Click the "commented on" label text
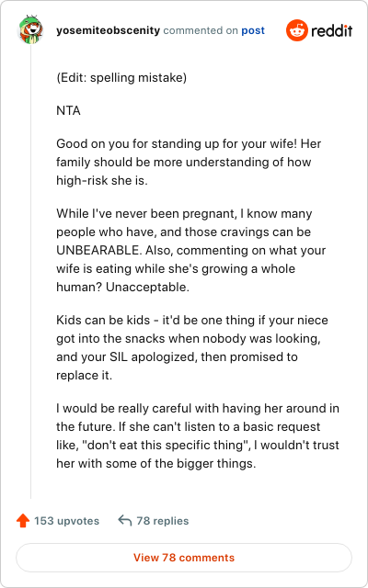 [x=201, y=30]
